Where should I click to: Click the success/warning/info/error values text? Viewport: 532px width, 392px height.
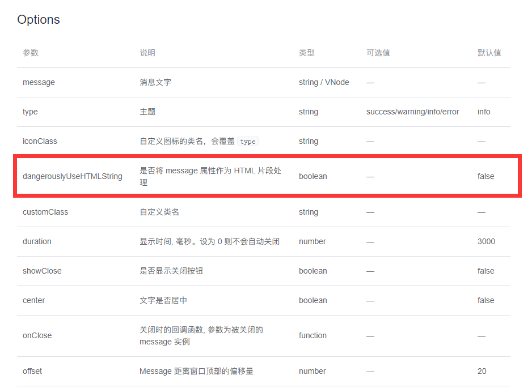(412, 112)
